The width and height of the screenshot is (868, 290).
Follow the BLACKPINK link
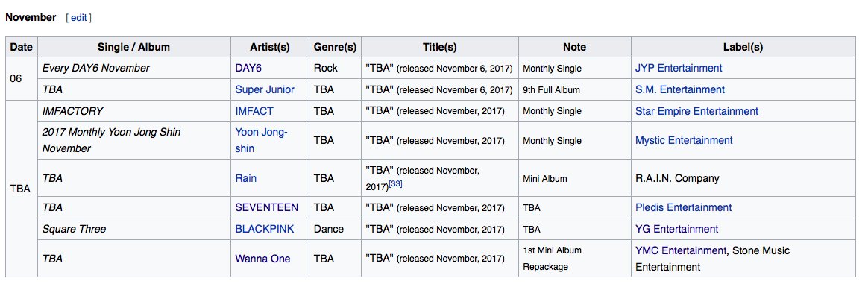click(x=265, y=229)
